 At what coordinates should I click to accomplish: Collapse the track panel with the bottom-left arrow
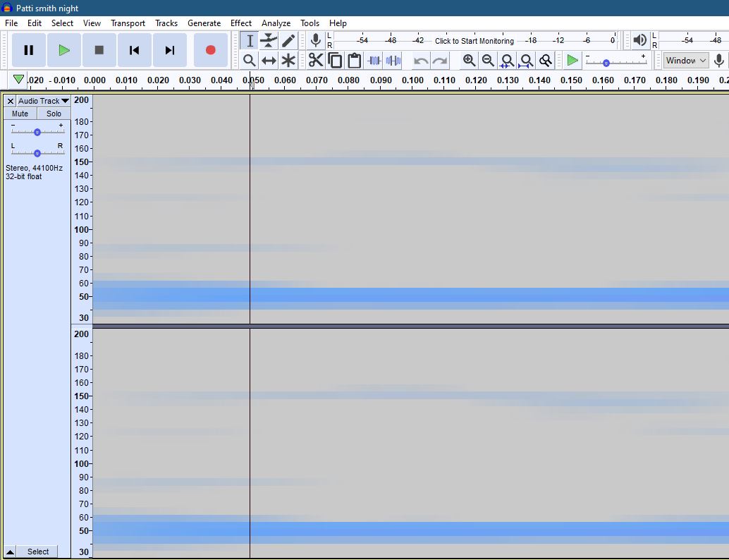click(9, 552)
